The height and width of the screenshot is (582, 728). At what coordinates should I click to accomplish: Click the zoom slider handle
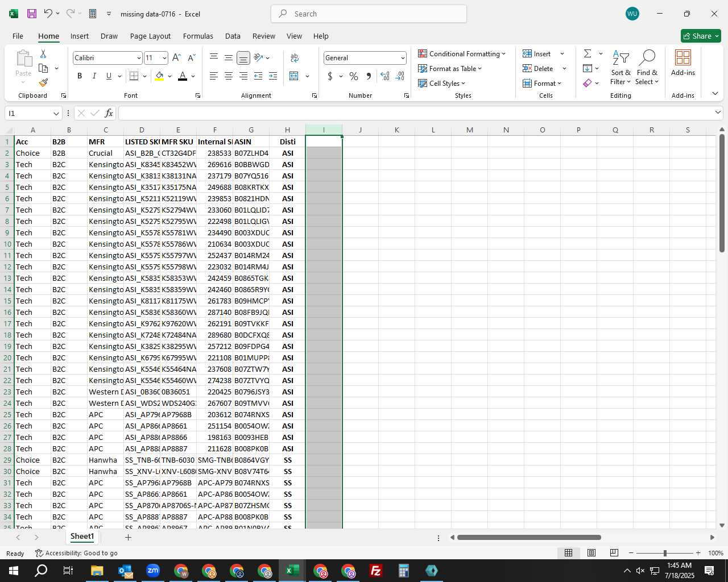point(664,553)
